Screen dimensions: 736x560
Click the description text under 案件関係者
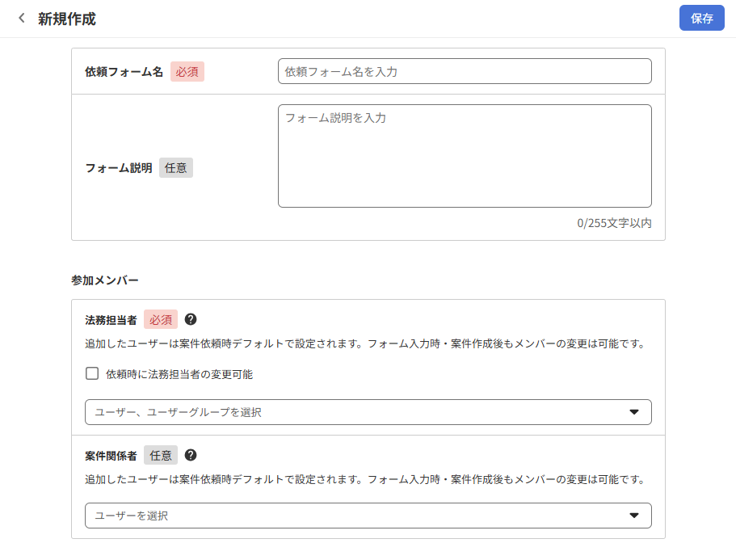point(365,479)
